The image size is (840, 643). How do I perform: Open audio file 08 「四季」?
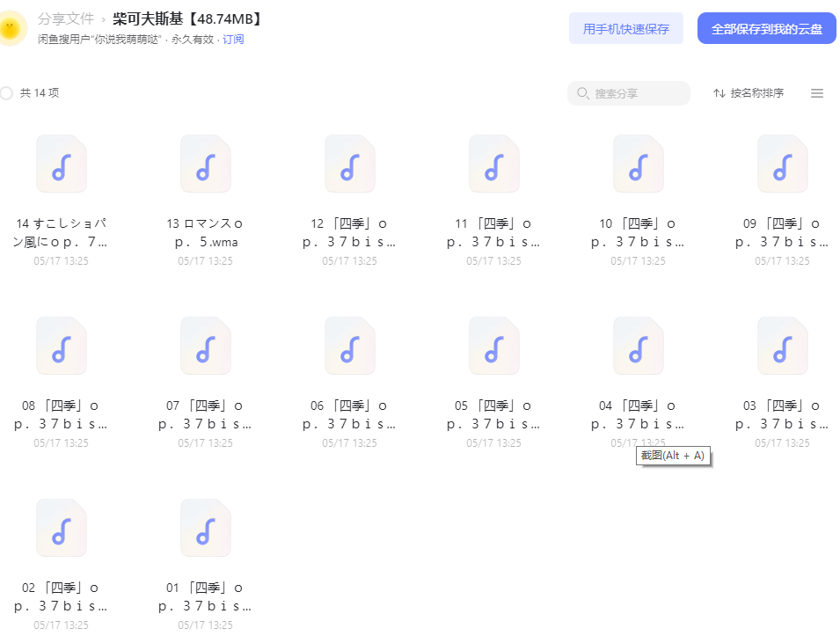pos(61,347)
